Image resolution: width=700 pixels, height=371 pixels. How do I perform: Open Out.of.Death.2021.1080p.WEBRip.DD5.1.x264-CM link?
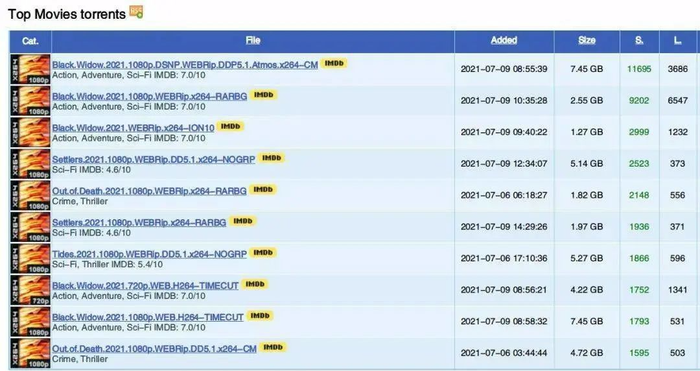coord(154,349)
